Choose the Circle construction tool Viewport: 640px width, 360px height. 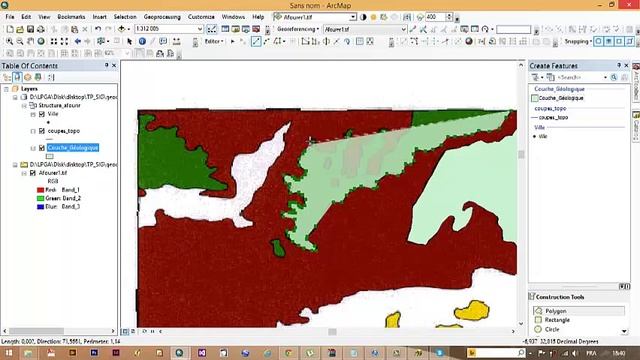click(547, 329)
